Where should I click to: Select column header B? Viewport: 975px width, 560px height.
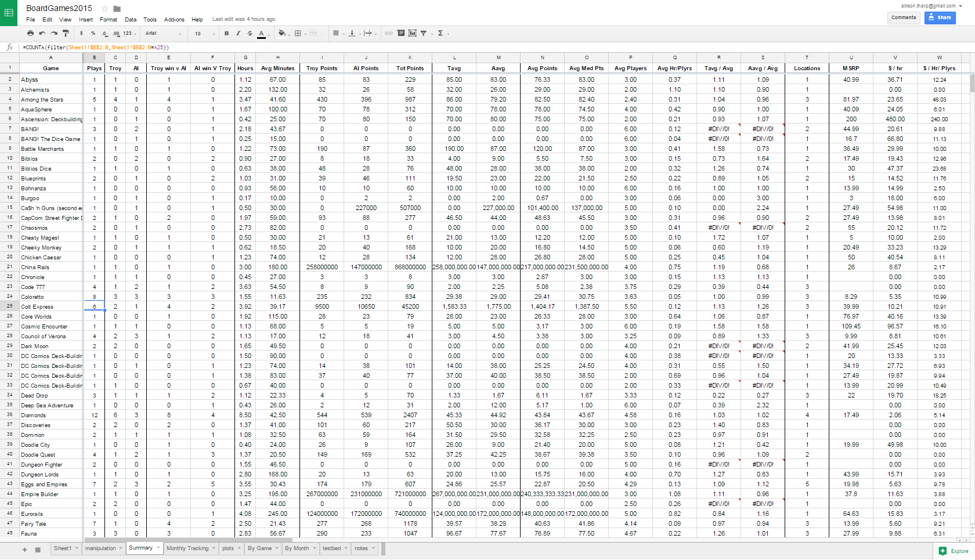point(94,57)
